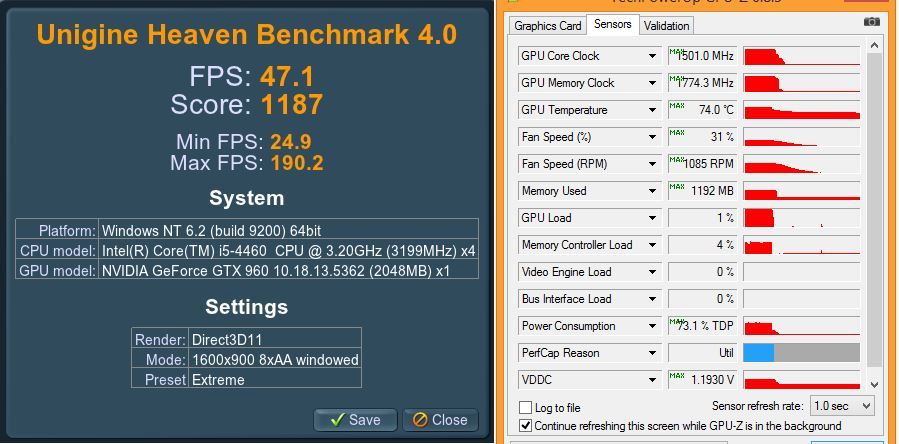Switch to the Graphics Card tab
Image resolution: width=899 pixels, height=444 pixels.
click(x=548, y=26)
